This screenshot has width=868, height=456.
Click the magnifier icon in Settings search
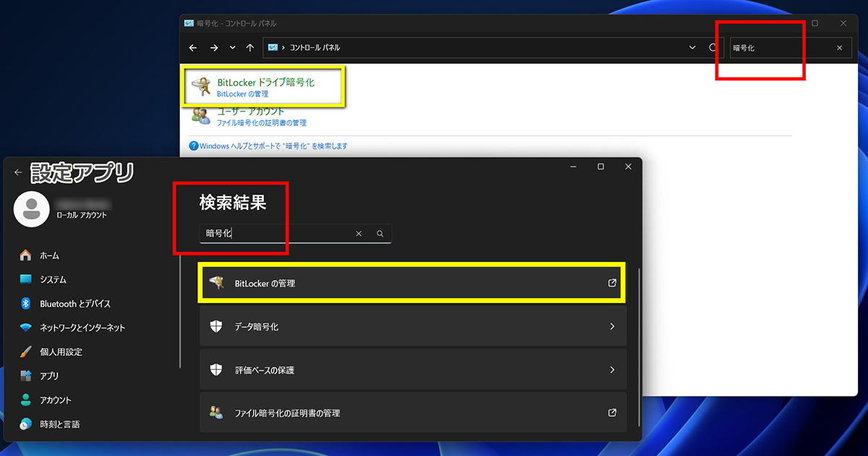point(380,234)
